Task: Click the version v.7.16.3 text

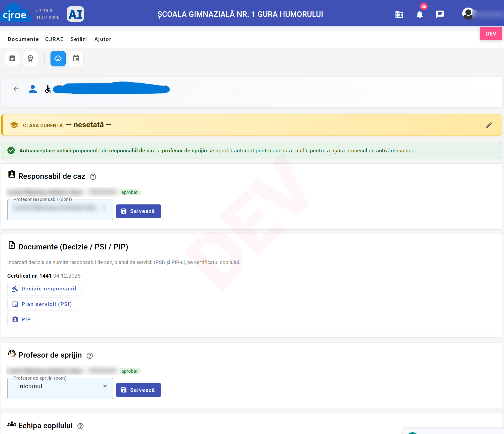Action: pyautogui.click(x=44, y=11)
